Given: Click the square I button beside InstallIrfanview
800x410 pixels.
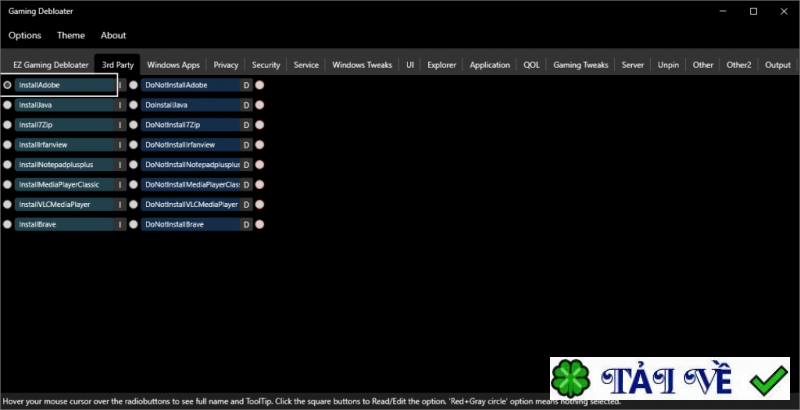Looking at the screenshot, I should click(120, 145).
